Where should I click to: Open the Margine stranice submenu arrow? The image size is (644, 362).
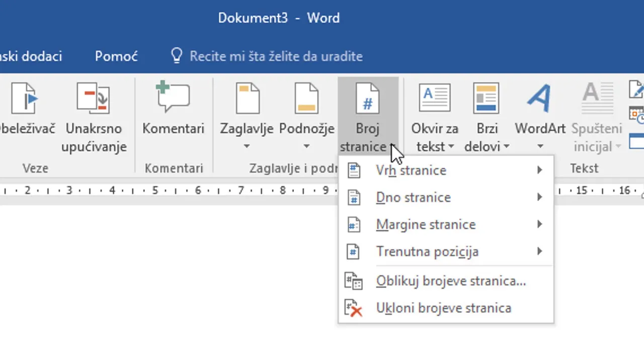539,224
